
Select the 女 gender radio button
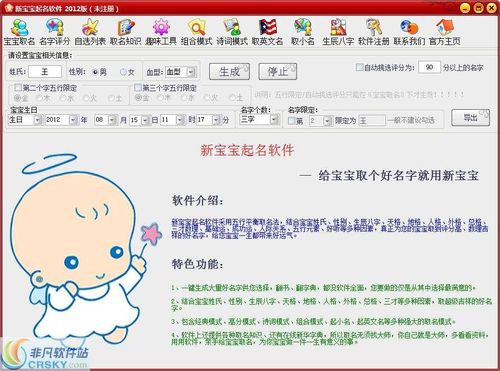123,72
